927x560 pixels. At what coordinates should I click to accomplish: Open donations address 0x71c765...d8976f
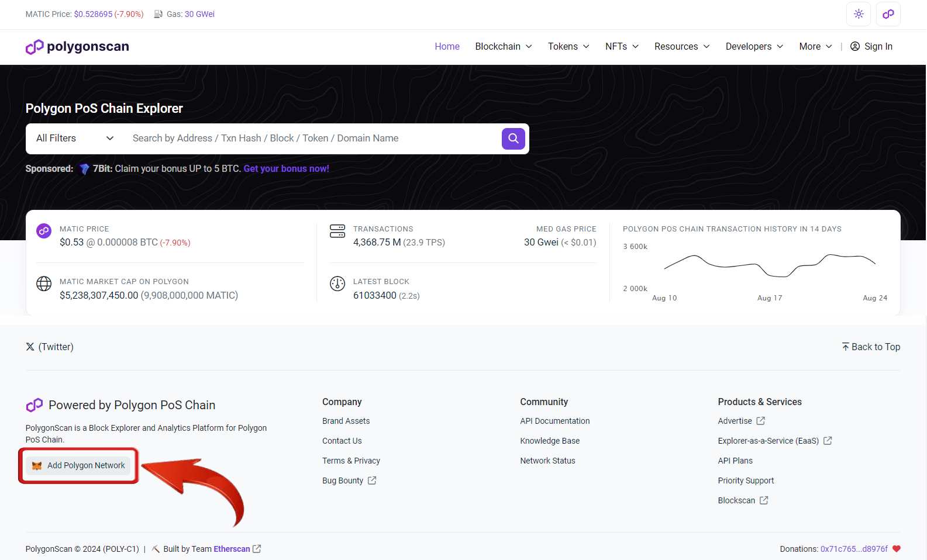(x=854, y=549)
